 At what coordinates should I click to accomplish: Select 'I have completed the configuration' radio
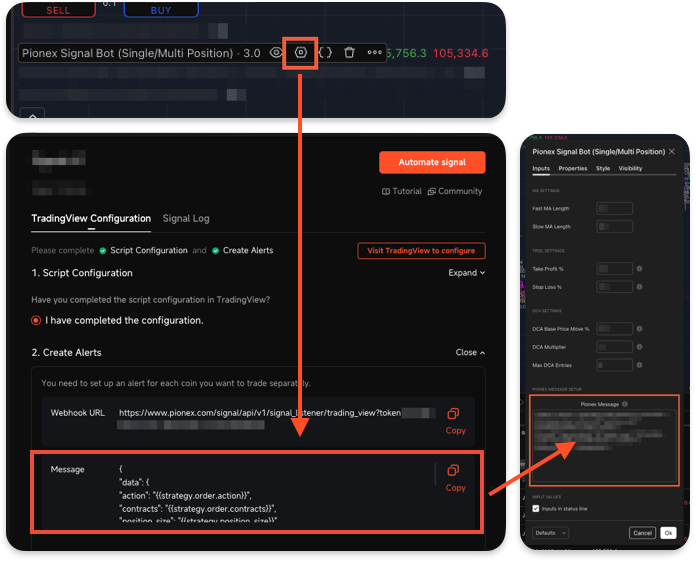[x=36, y=321]
